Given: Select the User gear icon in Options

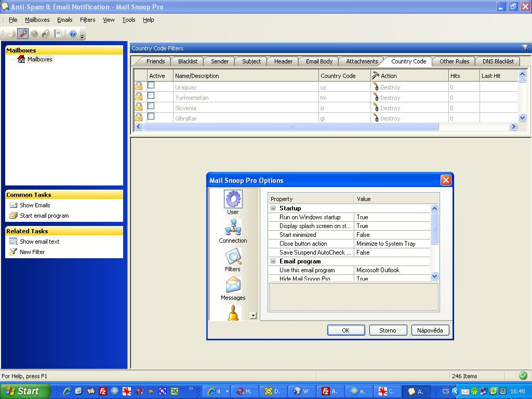Looking at the screenshot, I should (233, 199).
